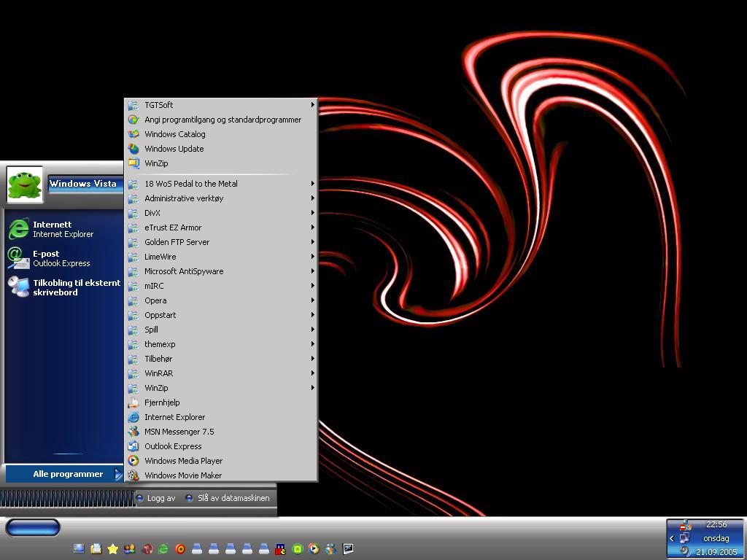Screen dimensions: 747x560
Task: Open the Opera program group
Action: (x=220, y=300)
